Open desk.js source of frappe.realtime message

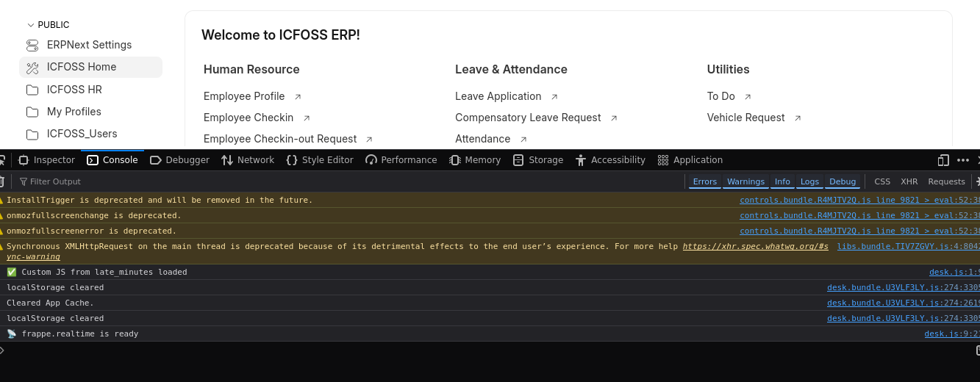coord(952,334)
